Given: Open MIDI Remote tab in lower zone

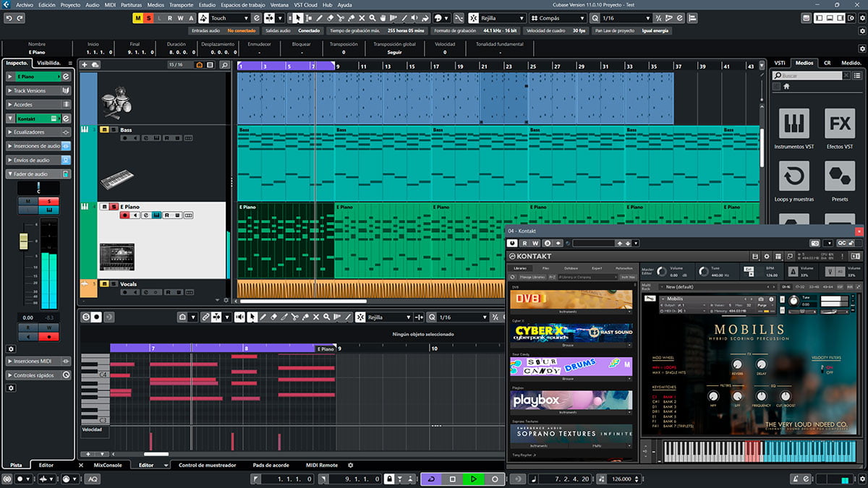Looking at the screenshot, I should click(321, 465).
